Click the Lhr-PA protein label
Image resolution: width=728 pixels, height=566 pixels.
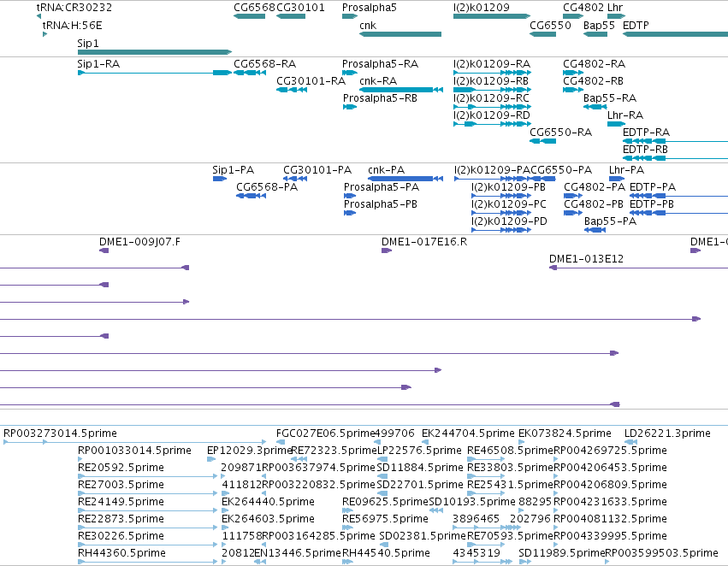point(626,170)
